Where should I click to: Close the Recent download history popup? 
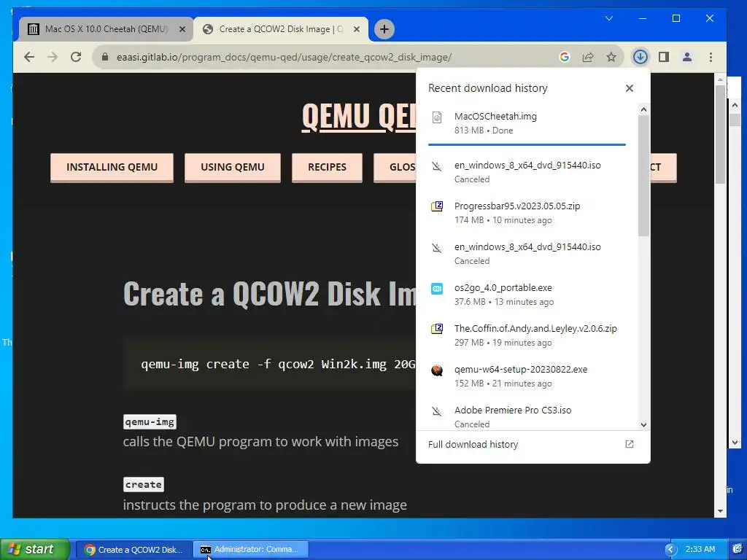click(630, 88)
